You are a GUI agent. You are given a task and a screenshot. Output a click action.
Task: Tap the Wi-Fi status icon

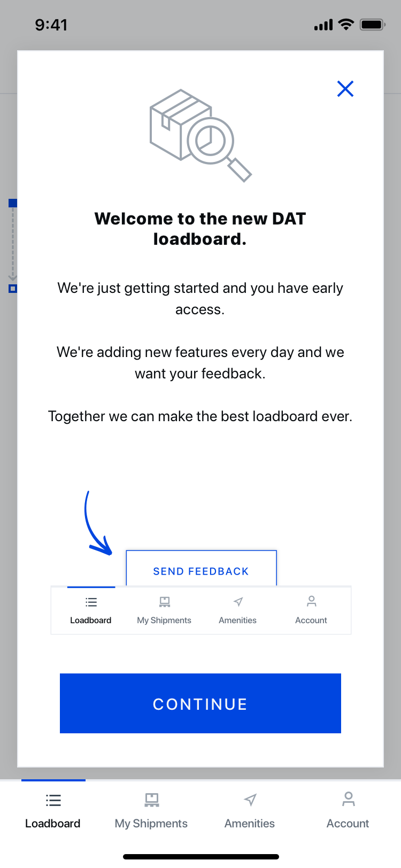[346, 25]
